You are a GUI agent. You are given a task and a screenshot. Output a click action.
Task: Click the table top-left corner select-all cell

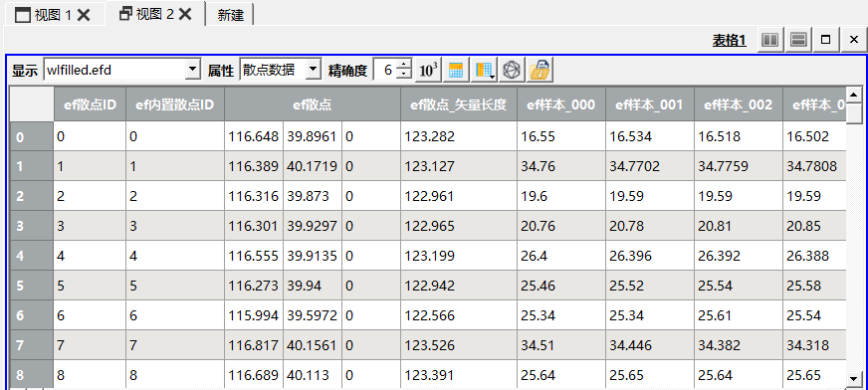(32, 104)
